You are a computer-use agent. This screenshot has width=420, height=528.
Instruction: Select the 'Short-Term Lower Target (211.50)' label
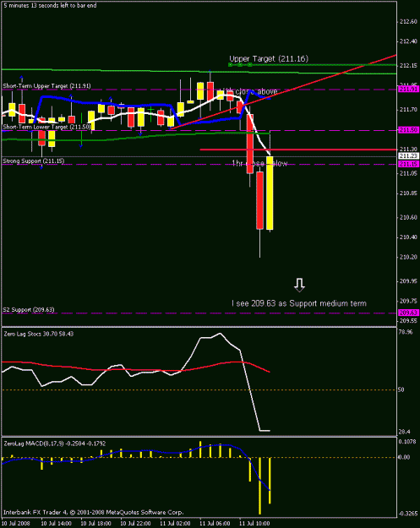pyautogui.click(x=46, y=127)
